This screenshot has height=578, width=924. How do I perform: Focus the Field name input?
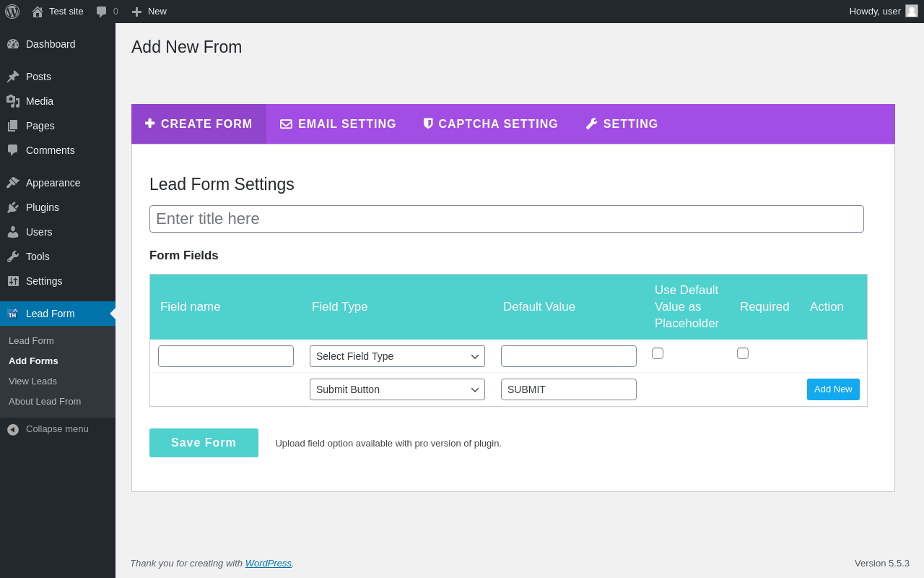point(226,356)
